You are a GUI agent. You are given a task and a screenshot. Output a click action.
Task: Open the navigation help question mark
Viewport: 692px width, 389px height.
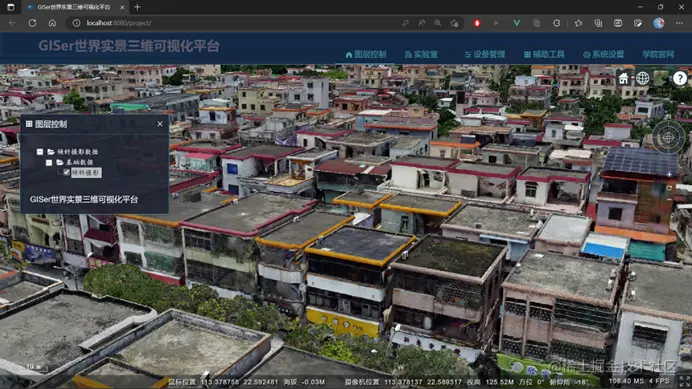click(x=680, y=79)
